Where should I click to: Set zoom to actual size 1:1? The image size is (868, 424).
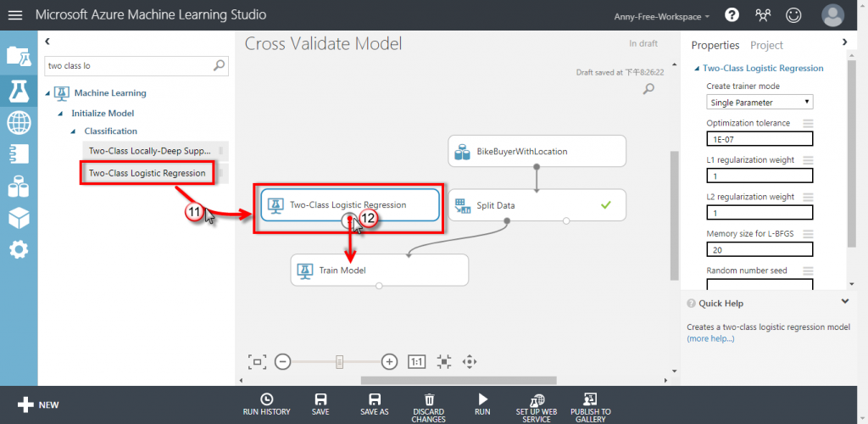coord(416,362)
